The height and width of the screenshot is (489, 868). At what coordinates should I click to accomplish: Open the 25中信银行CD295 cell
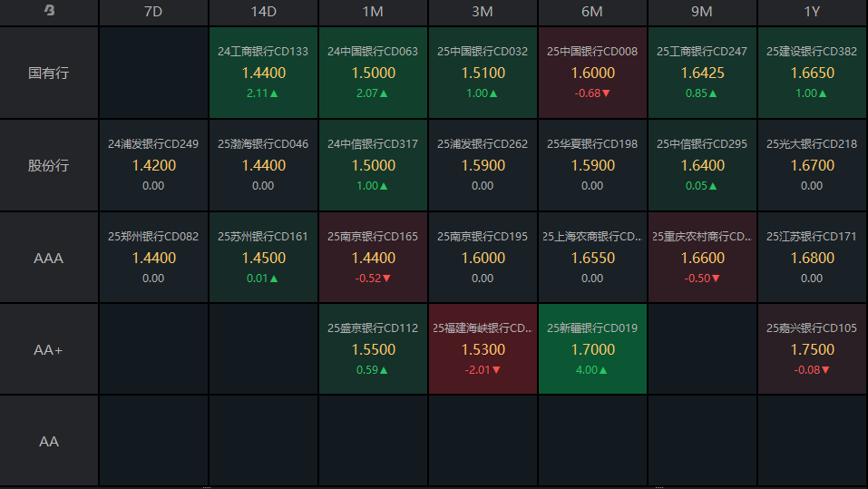point(701,165)
